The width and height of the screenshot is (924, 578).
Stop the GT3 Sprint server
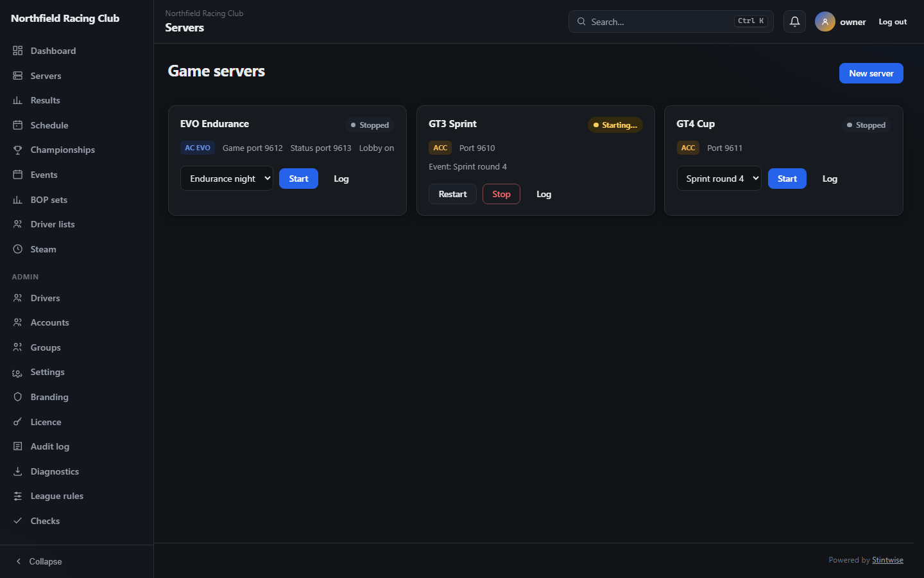501,194
